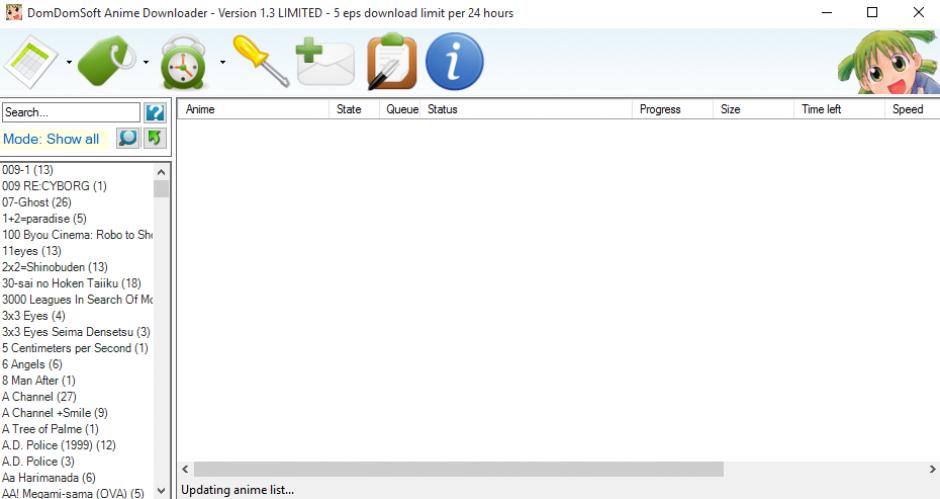Sort by the Status column header

526,109
